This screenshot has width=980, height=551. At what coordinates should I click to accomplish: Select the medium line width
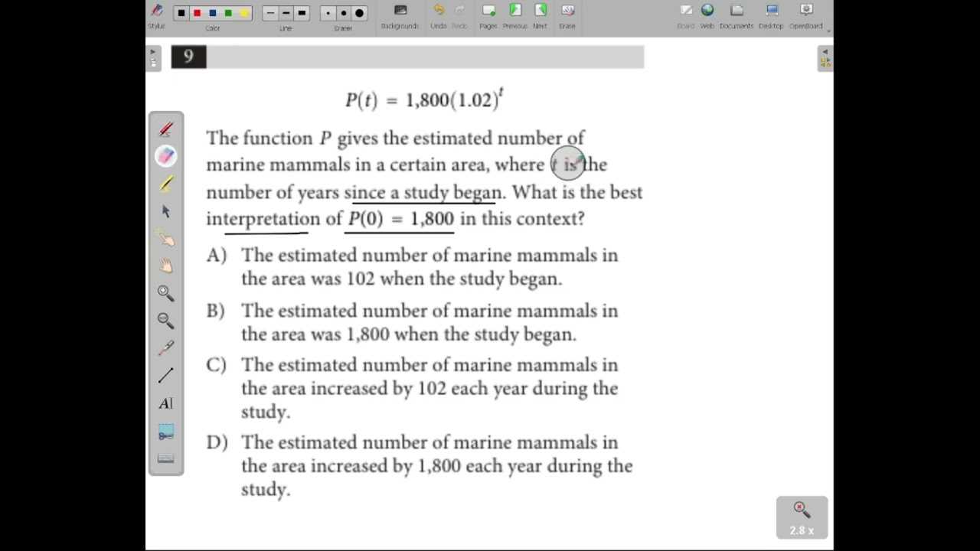pos(286,13)
